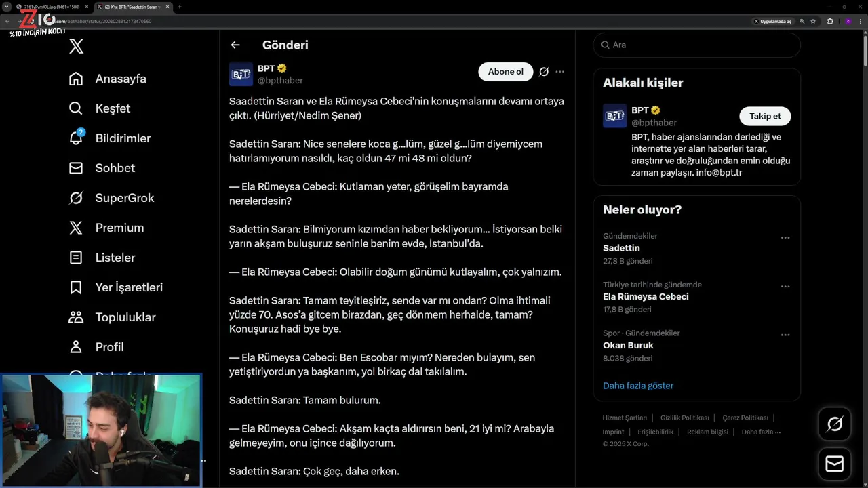Click the tab search chevron in tab strip

pyautogui.click(x=6, y=7)
